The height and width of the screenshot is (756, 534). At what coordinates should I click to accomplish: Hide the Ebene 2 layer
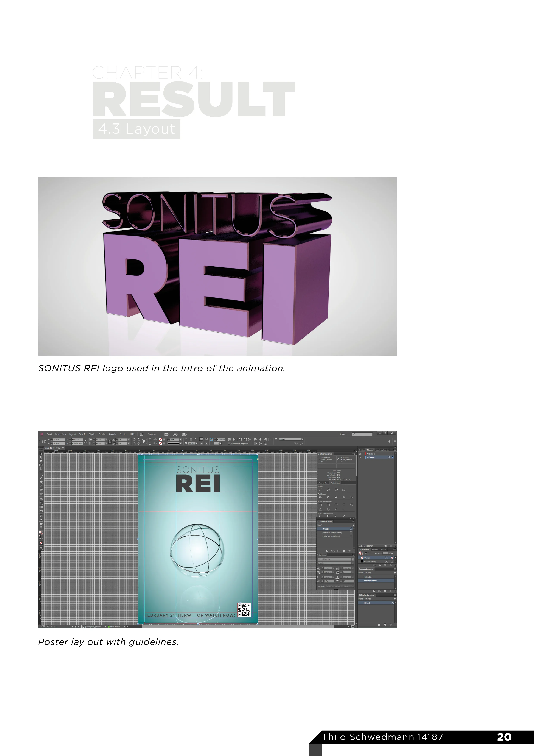(x=360, y=454)
